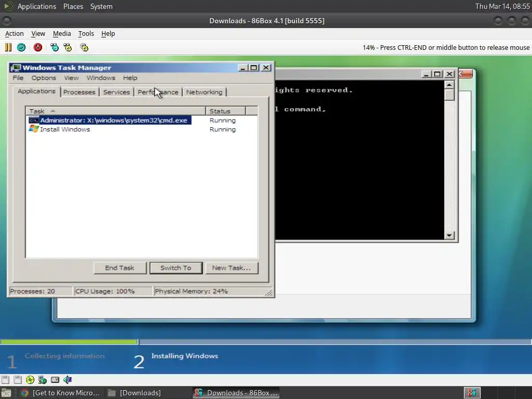Open the Places menu in top panel
This screenshot has width=532, height=399.
coord(73,6)
